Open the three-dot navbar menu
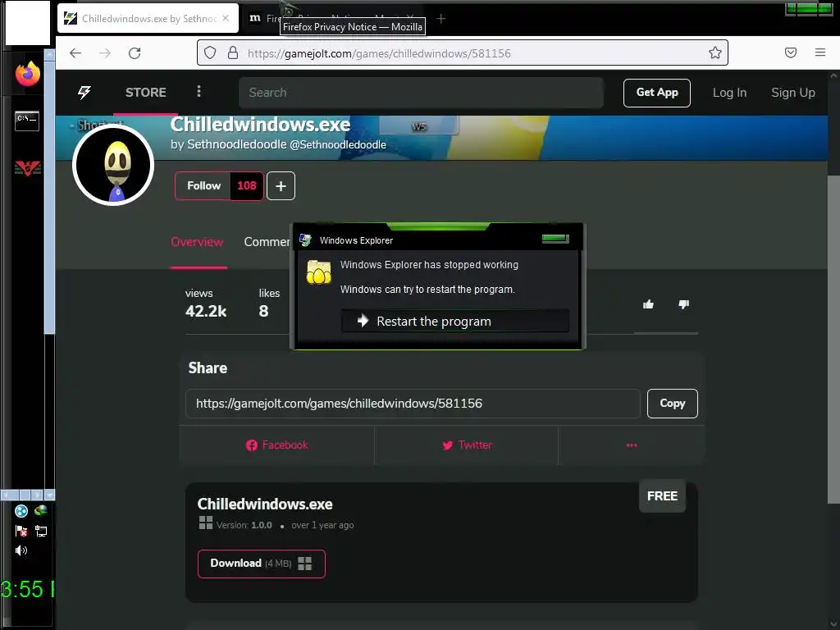840x630 pixels. pos(199,92)
